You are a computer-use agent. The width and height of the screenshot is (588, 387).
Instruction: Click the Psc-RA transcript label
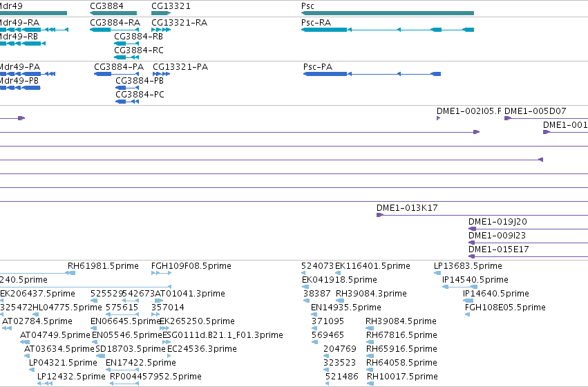316,23
